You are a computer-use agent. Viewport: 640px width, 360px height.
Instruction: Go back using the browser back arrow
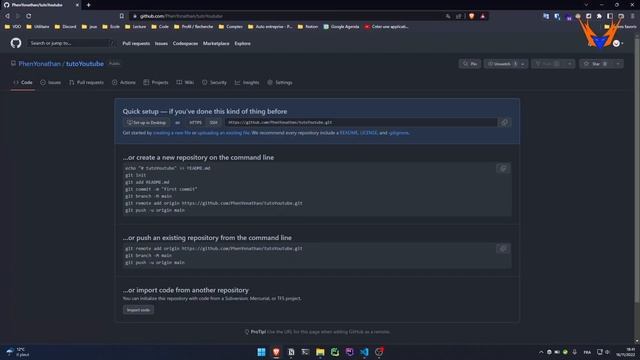coord(7,16)
